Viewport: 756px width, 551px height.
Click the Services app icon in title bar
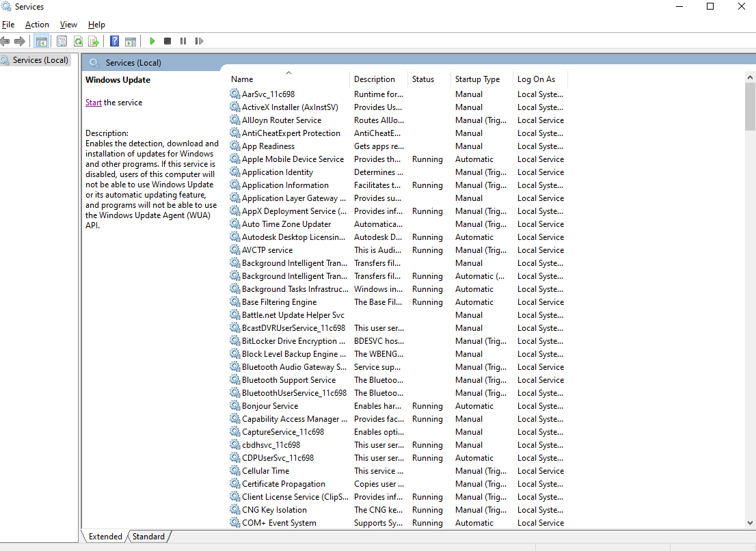pyautogui.click(x=5, y=6)
